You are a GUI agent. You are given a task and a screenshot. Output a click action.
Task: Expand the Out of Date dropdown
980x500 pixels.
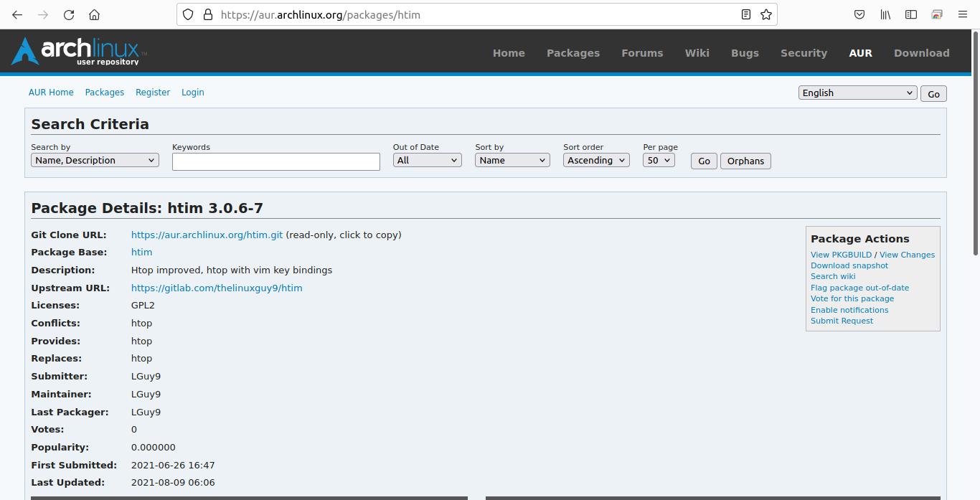click(x=427, y=160)
